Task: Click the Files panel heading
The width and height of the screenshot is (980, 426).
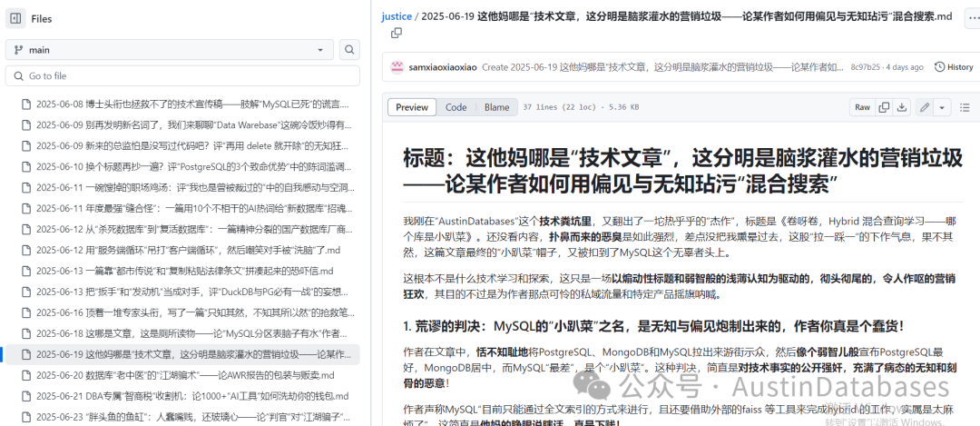Action: tap(41, 19)
